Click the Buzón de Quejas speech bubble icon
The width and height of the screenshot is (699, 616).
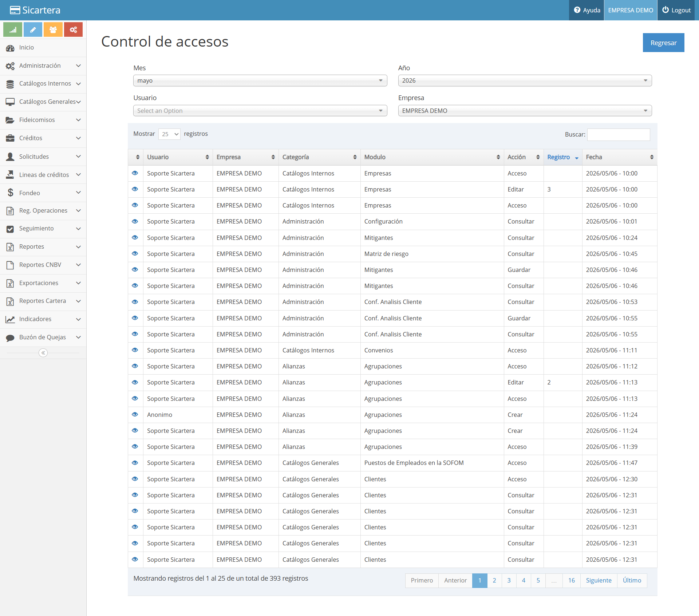point(10,337)
